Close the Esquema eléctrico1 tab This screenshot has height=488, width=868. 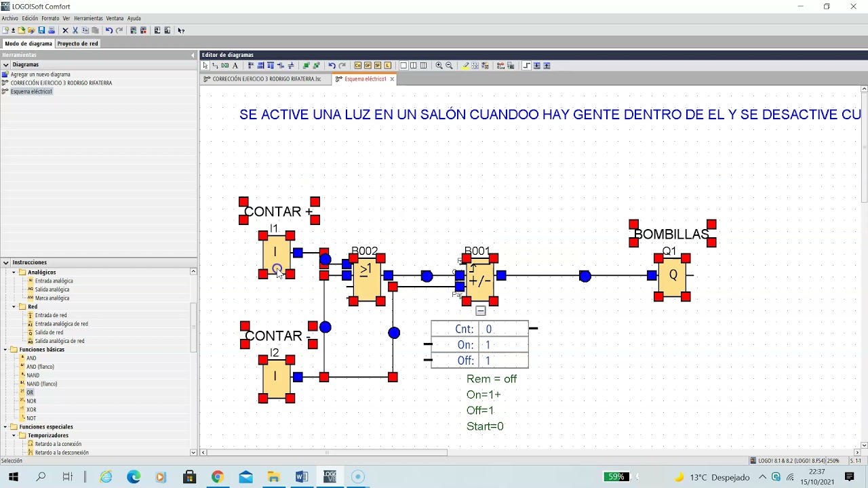tap(391, 79)
